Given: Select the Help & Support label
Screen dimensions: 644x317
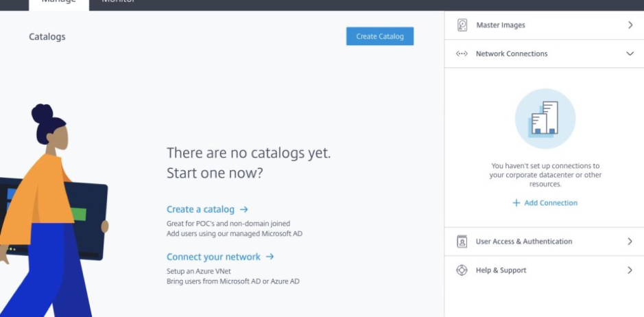Looking at the screenshot, I should [x=501, y=270].
